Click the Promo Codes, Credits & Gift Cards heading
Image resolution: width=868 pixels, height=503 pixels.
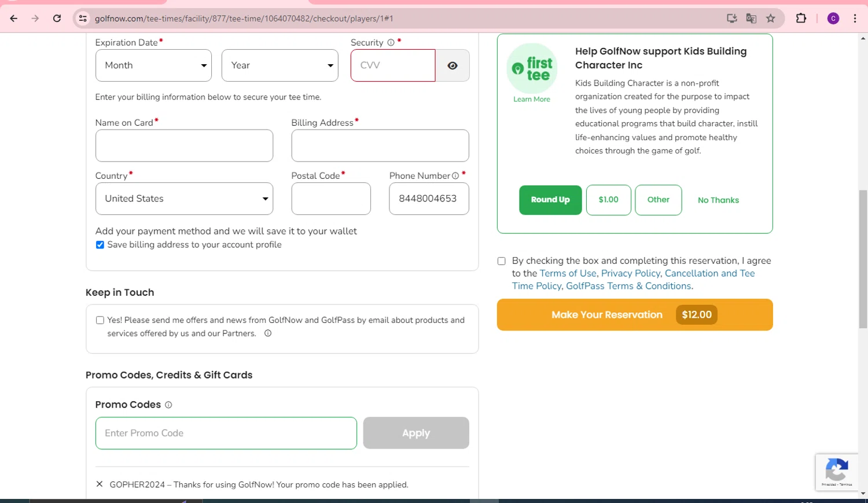click(x=169, y=375)
